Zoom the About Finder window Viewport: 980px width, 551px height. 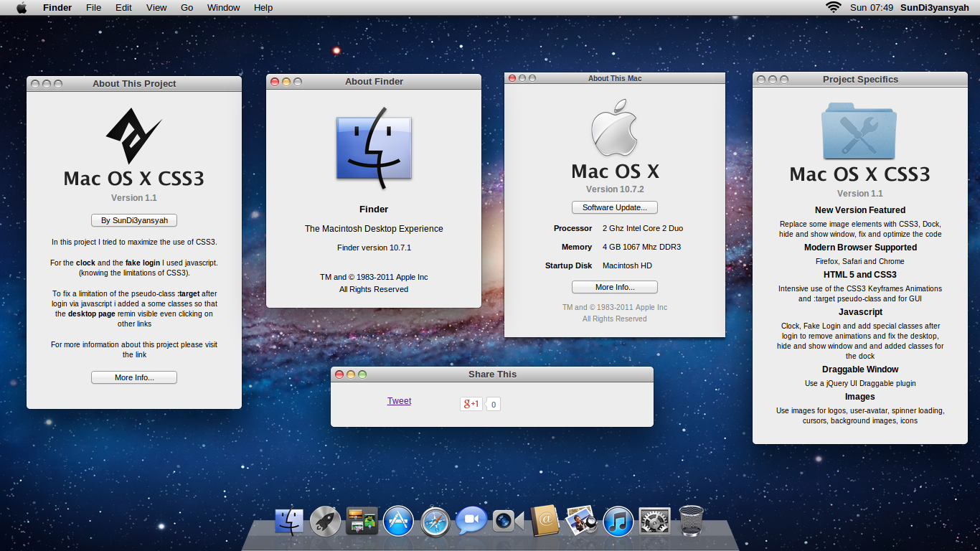(298, 82)
